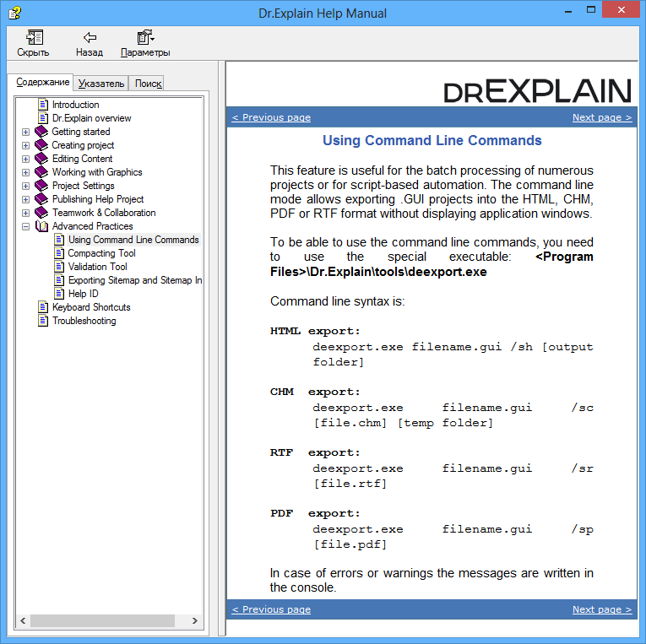Follow the bottom Previous page link
Viewport: 646px width, 644px height.
pyautogui.click(x=271, y=609)
